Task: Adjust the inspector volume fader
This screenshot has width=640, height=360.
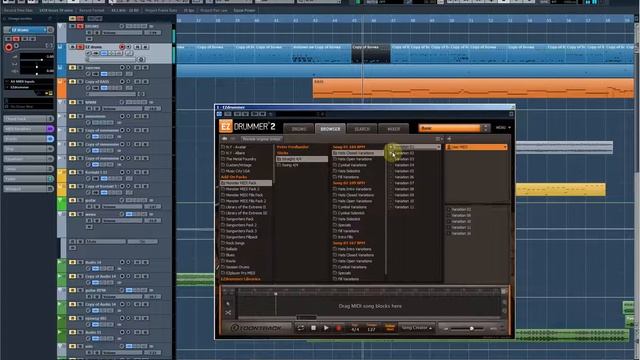Action: pyautogui.click(x=37, y=60)
